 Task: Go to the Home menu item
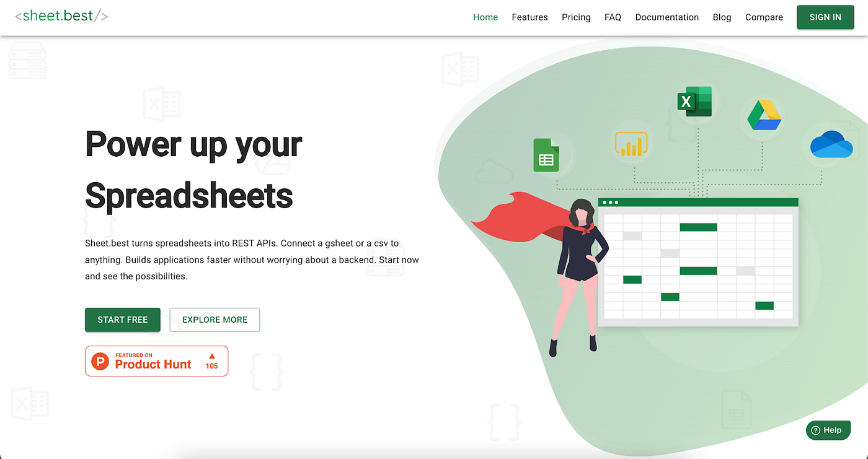(485, 17)
